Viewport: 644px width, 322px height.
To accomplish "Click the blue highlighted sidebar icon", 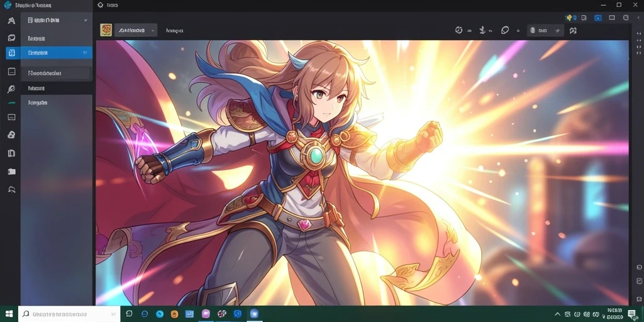I will (x=11, y=53).
